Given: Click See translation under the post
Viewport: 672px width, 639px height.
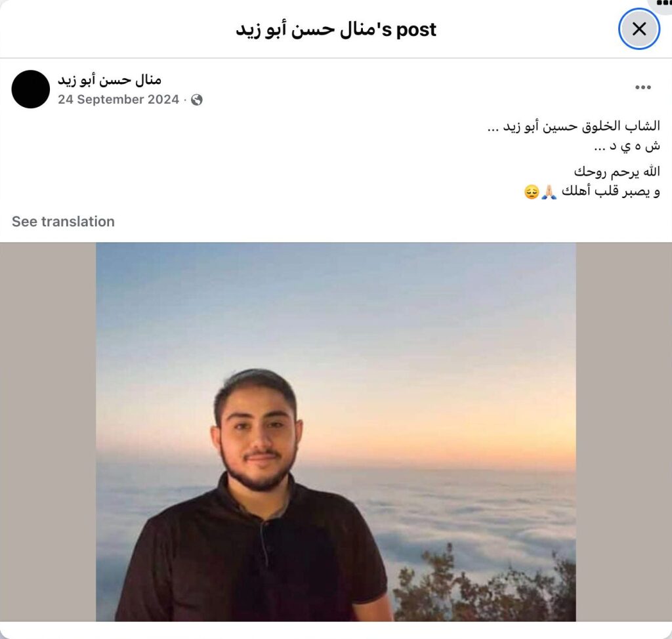Looking at the screenshot, I should 63,222.
